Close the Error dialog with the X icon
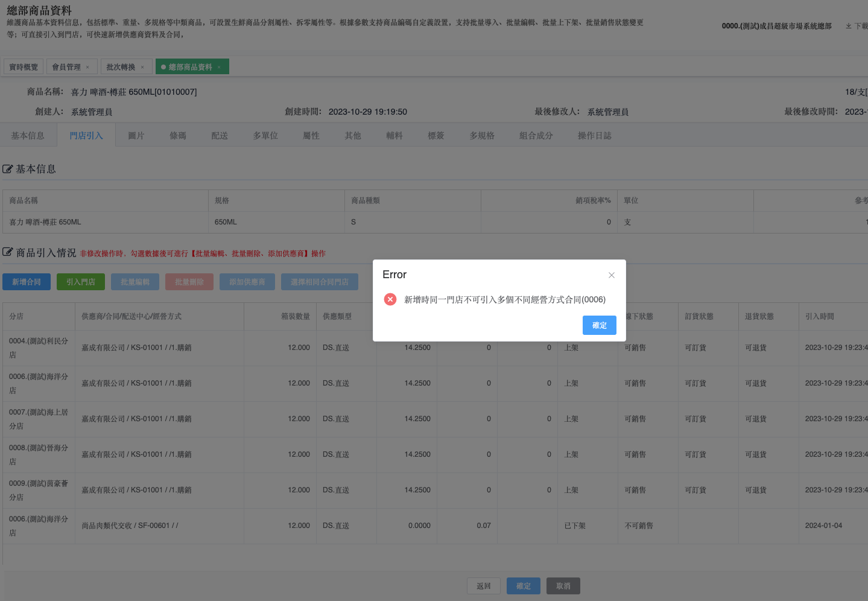This screenshot has height=601, width=868. 612,275
